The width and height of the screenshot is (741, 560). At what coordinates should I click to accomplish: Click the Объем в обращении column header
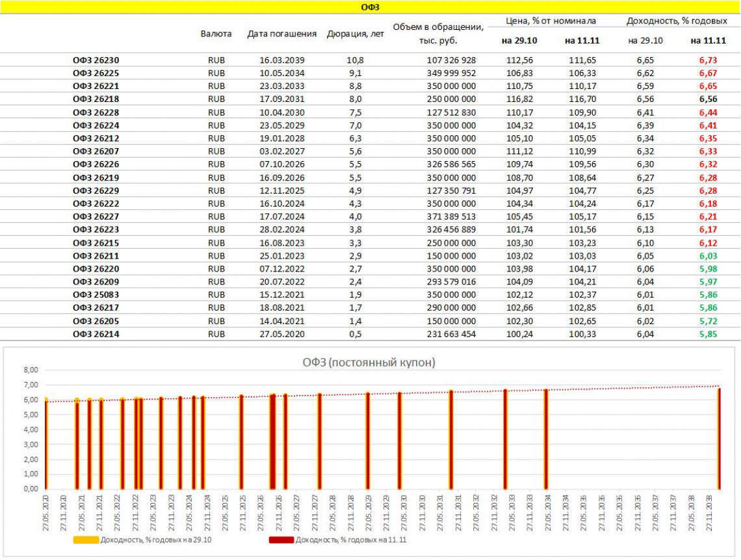439,34
